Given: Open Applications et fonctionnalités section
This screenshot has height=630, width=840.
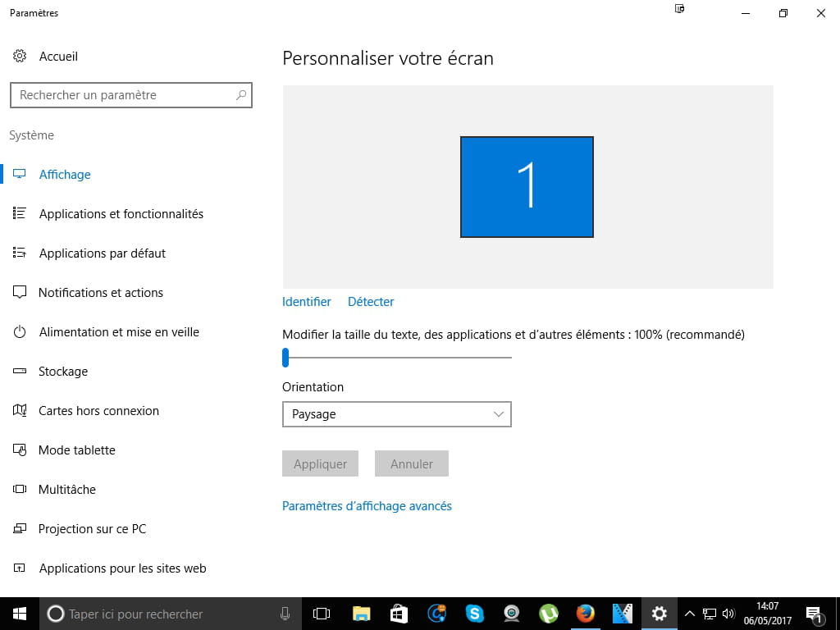Looking at the screenshot, I should [121, 214].
